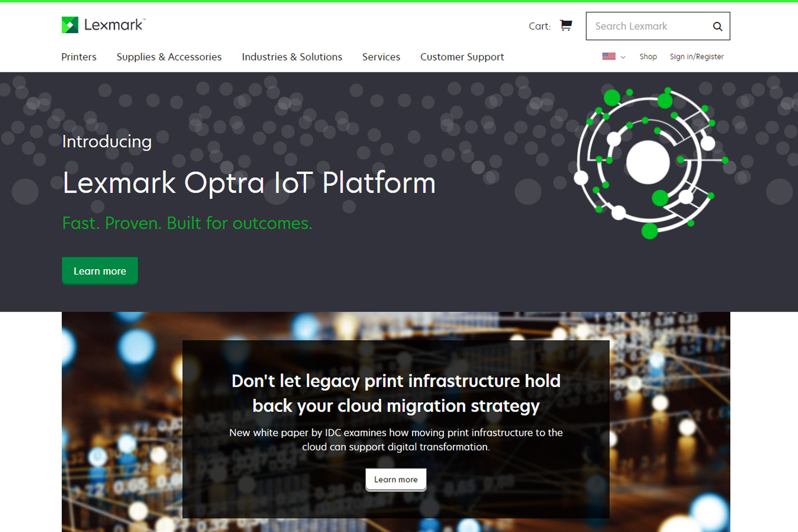Open the shopping cart icon
Image resolution: width=798 pixels, height=532 pixels.
click(x=566, y=25)
